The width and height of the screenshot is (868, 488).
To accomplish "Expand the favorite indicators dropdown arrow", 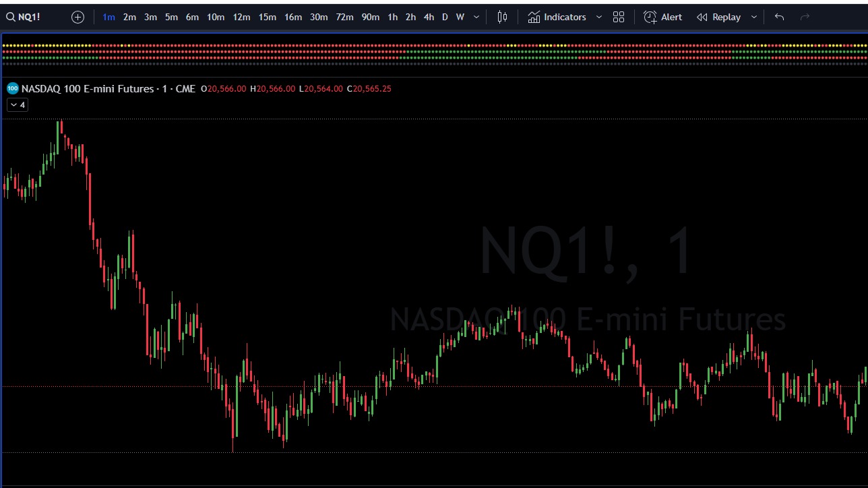I will (x=599, y=17).
